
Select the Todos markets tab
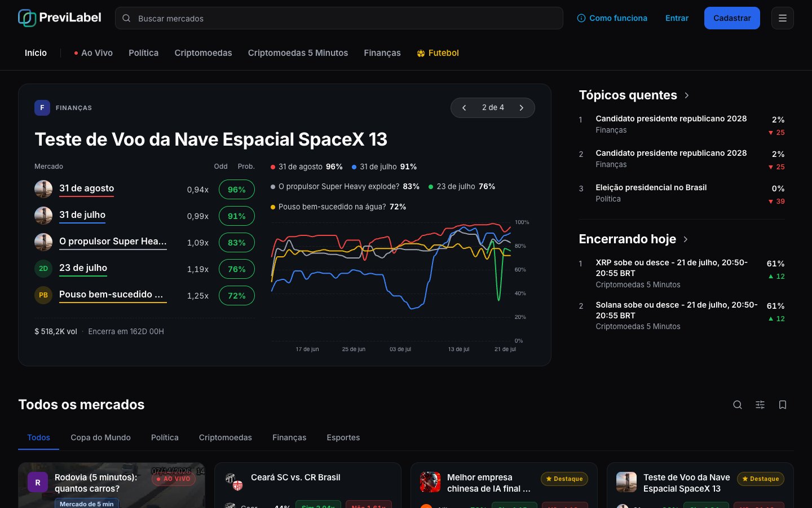point(38,437)
